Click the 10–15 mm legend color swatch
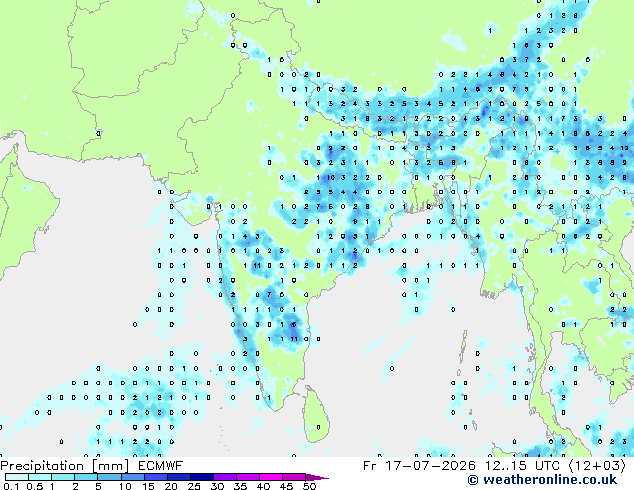 [133, 477]
